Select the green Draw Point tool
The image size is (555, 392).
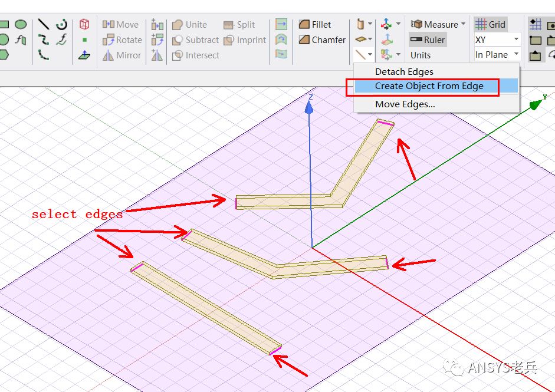tap(84, 40)
